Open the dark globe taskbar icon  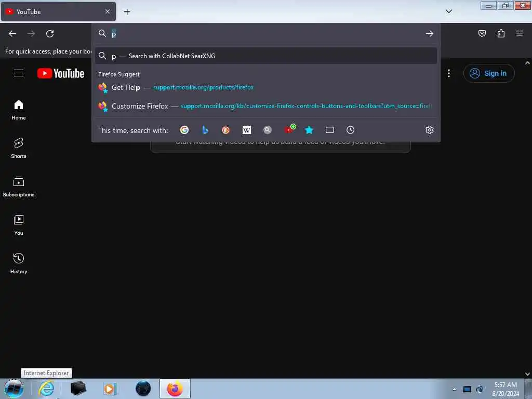tap(143, 389)
